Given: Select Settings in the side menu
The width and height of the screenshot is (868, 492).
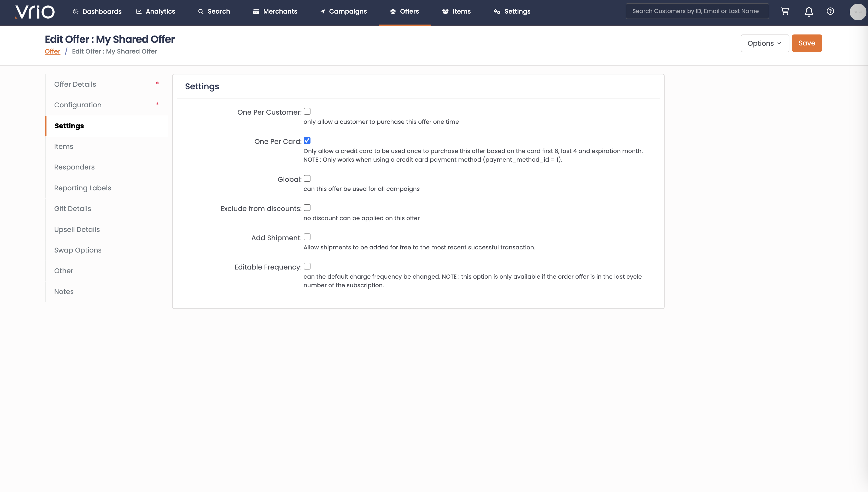Looking at the screenshot, I should pos(107,126).
